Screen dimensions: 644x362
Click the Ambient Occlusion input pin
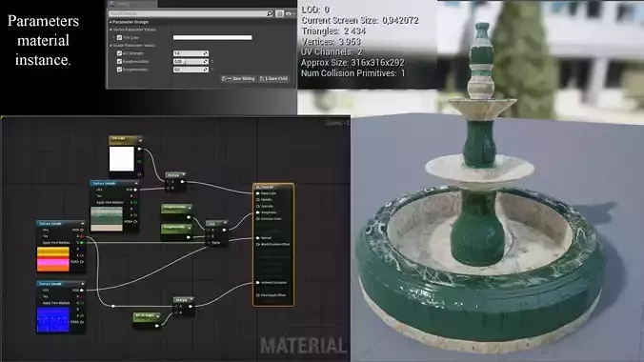pos(258,283)
